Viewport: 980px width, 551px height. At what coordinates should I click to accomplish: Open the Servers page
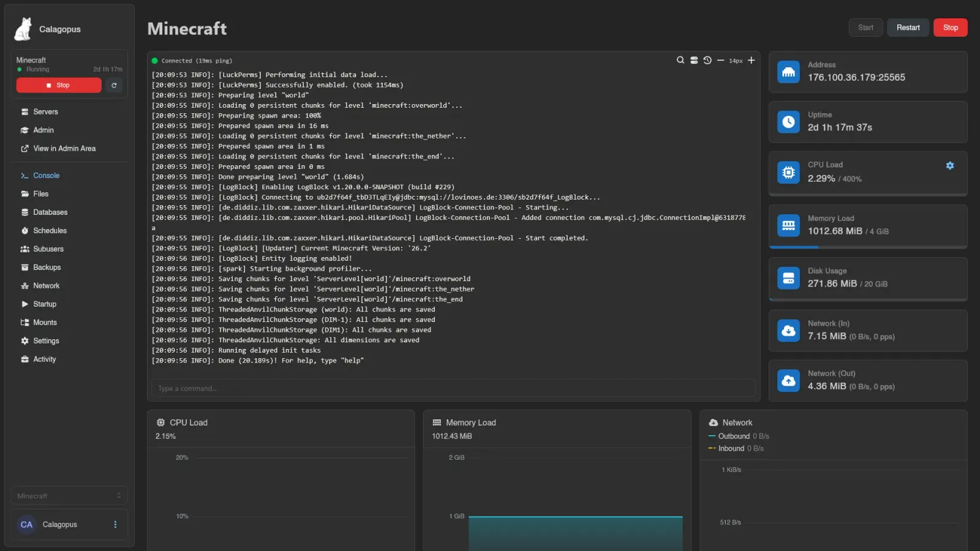coord(69,112)
